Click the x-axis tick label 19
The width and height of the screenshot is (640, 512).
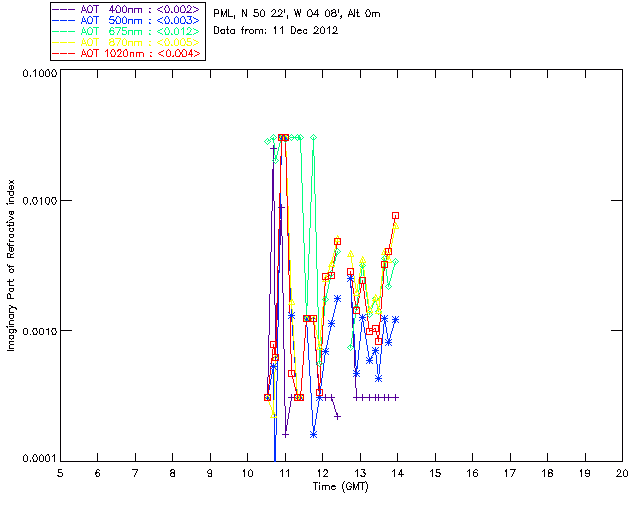pyautogui.click(x=585, y=473)
